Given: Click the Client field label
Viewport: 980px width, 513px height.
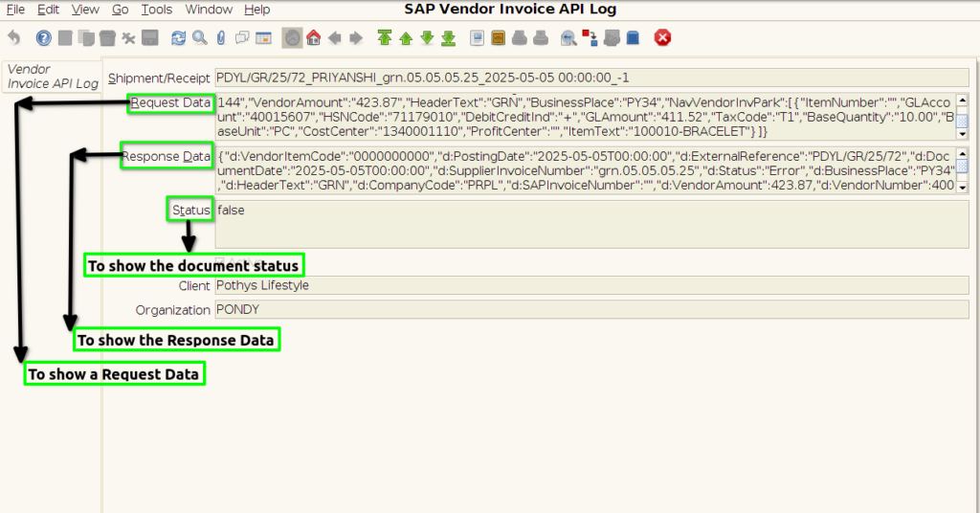Looking at the screenshot, I should (x=194, y=285).
